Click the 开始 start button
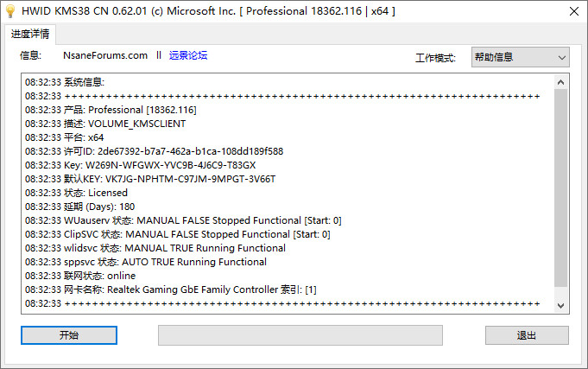This screenshot has height=369, width=588. (x=69, y=335)
